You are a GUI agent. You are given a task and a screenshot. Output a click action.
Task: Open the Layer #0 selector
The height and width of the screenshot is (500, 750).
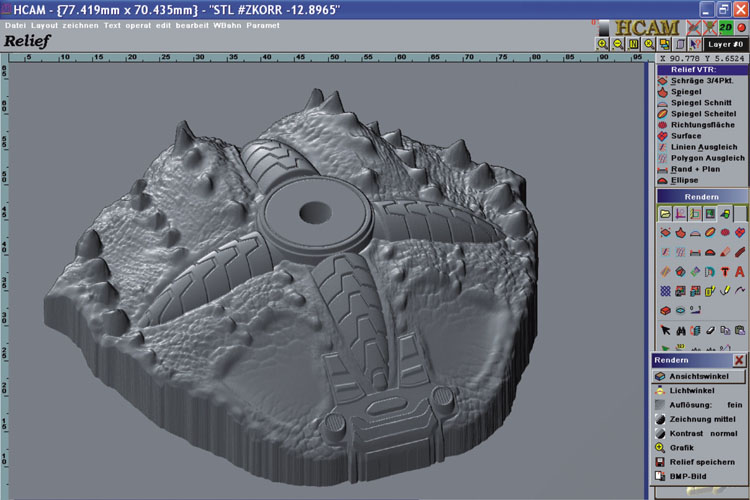click(726, 44)
